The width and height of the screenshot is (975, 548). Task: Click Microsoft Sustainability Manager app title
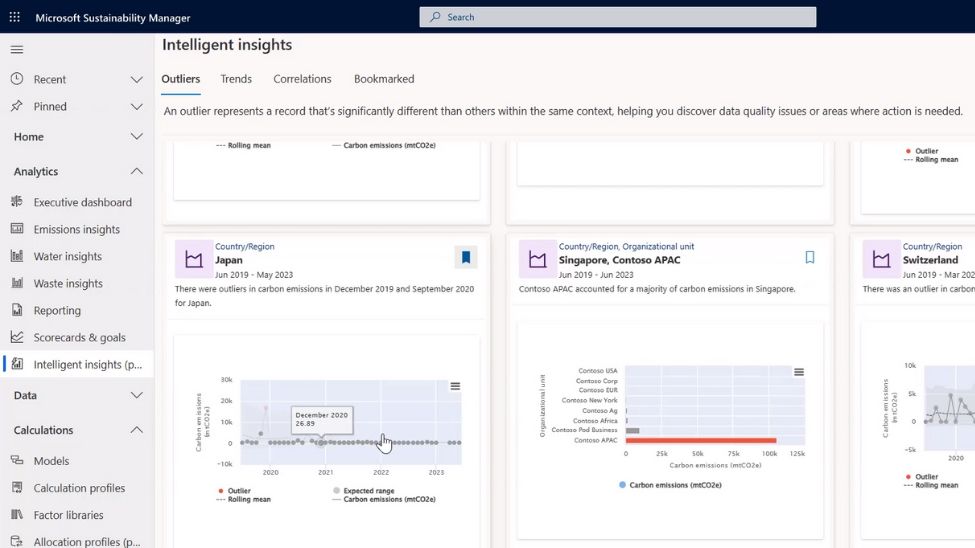tap(113, 17)
